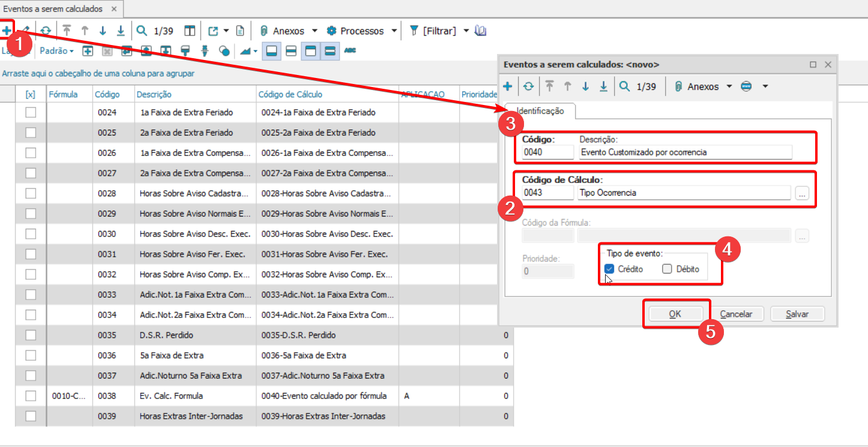The width and height of the screenshot is (868, 447).
Task: Open Código de Cálculo lookup ellipsis button
Action: 802,193
